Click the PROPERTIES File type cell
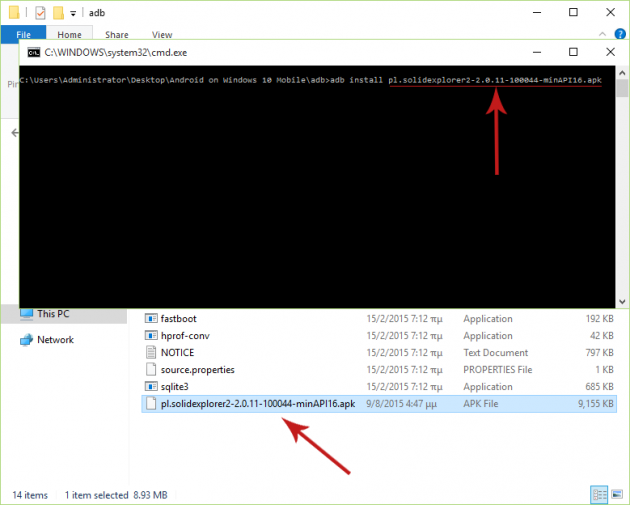Image resolution: width=630 pixels, height=505 pixels. (x=497, y=370)
